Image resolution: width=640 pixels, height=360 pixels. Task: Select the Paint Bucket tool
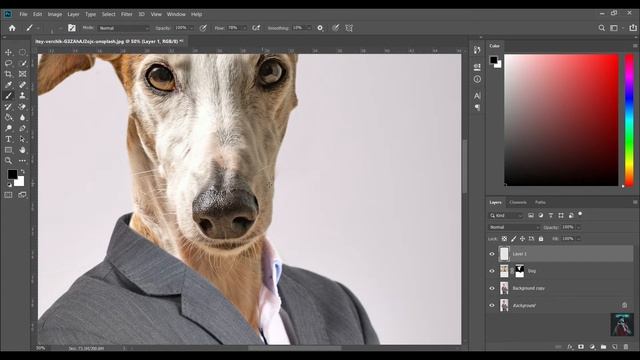pyautogui.click(x=8, y=118)
